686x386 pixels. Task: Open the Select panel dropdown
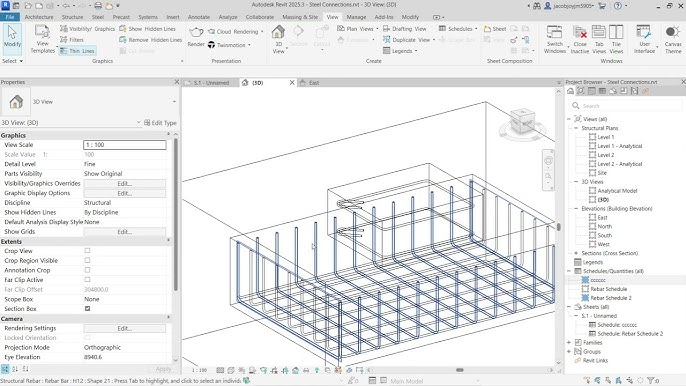12,61
